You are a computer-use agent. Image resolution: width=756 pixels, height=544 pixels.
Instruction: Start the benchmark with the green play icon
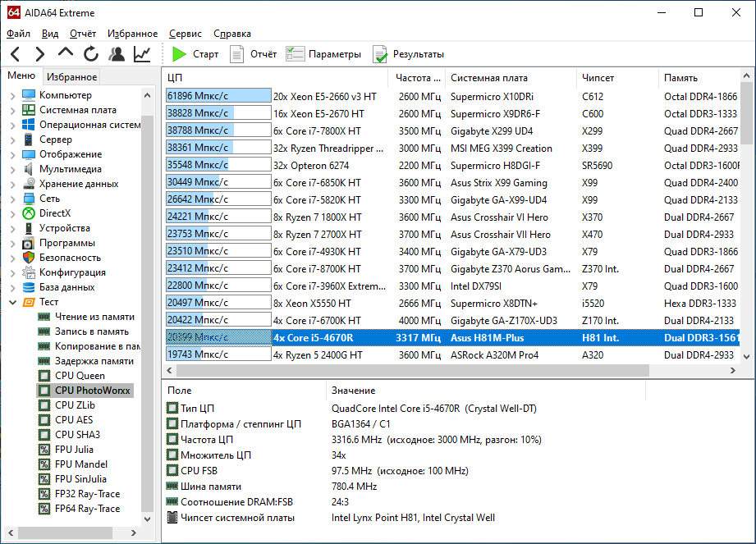[x=179, y=54]
